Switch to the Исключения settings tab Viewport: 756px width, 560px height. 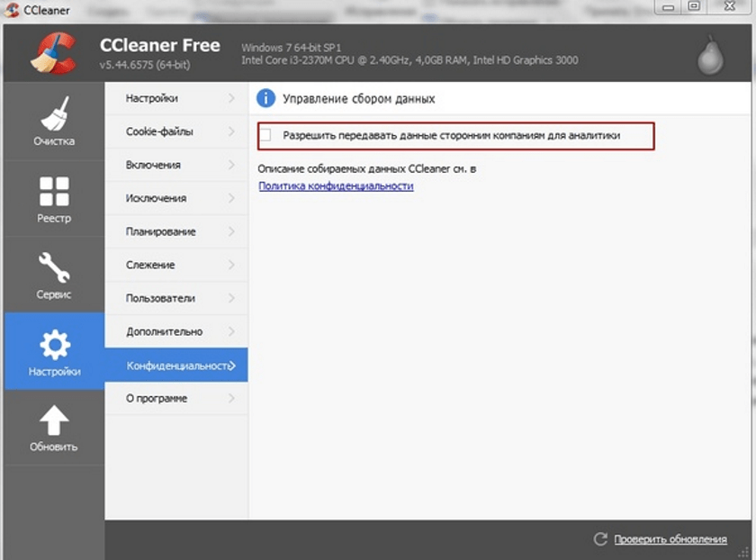point(156,198)
